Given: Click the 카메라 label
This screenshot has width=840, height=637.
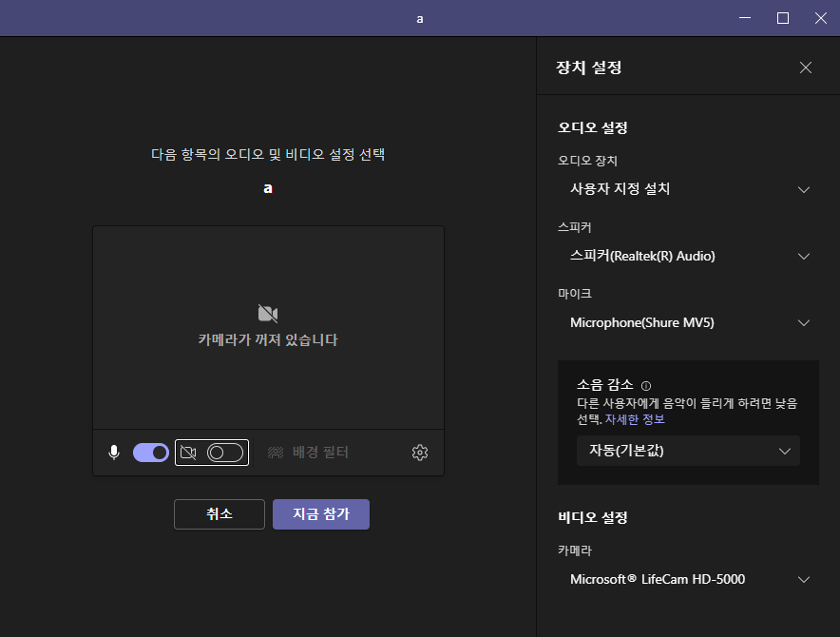Looking at the screenshot, I should [x=575, y=550].
